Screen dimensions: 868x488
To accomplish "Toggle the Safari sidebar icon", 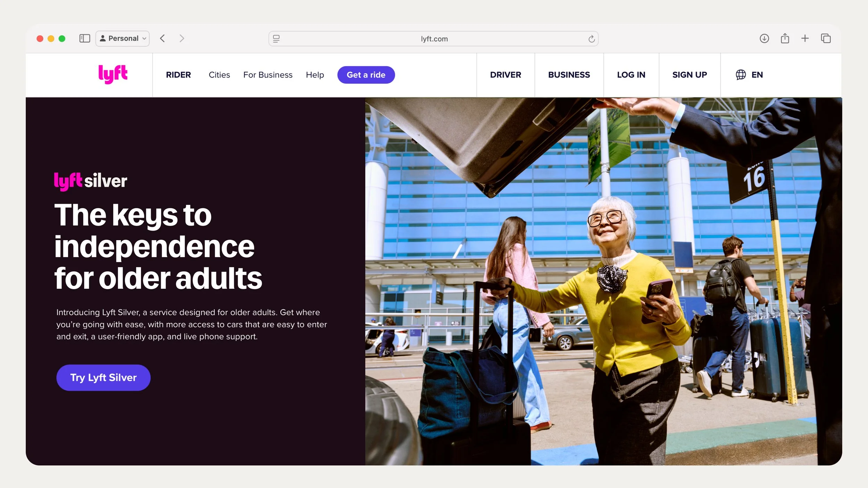I will [x=85, y=39].
